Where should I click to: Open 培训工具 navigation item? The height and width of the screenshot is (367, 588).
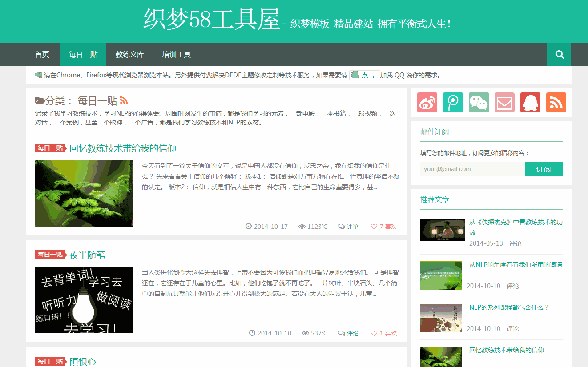tap(177, 54)
